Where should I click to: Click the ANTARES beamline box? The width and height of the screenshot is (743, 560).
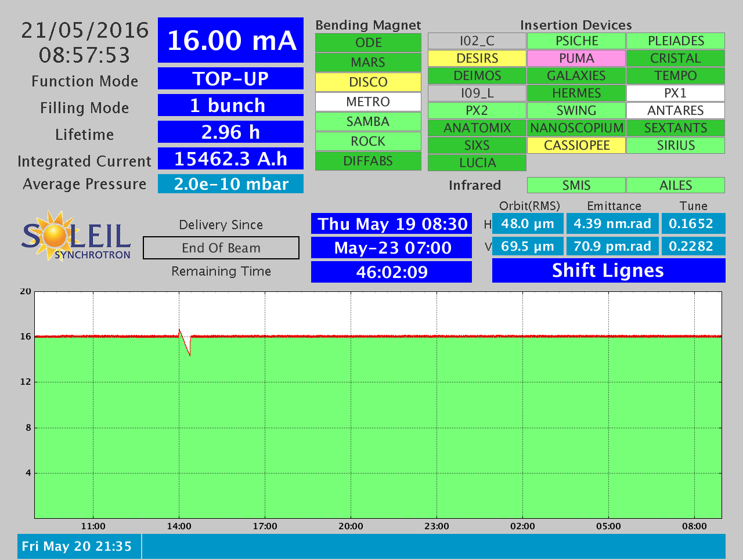click(x=676, y=111)
